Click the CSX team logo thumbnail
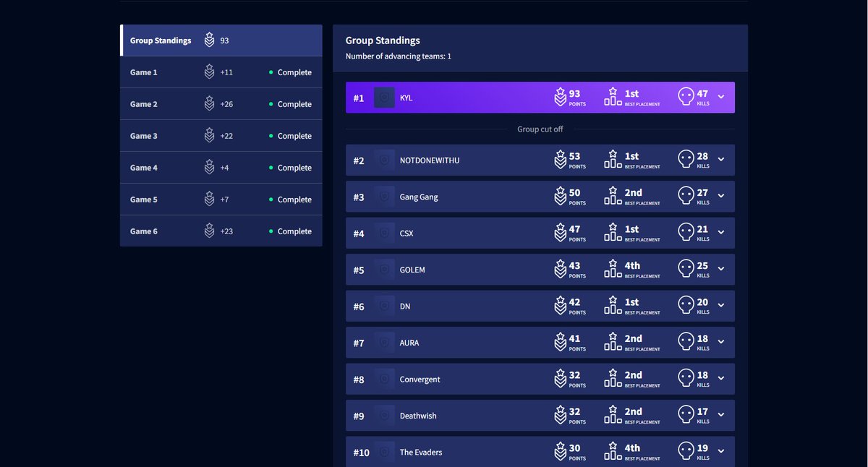 [384, 233]
